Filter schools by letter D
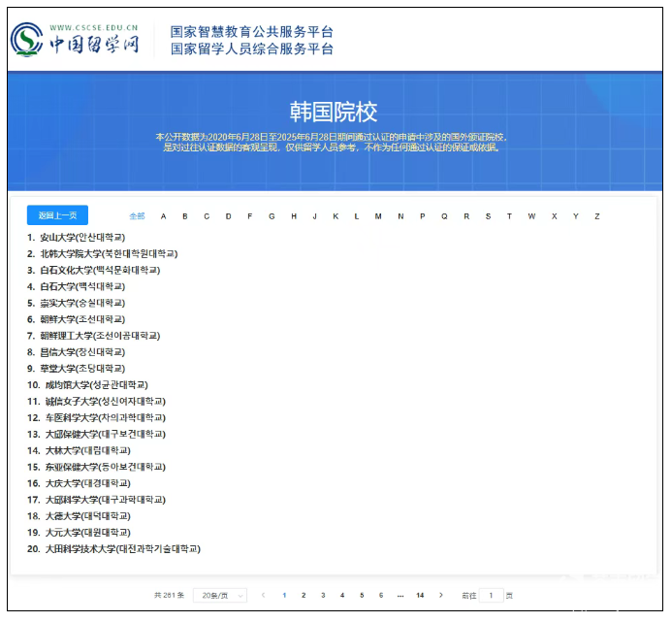Viewport: 672px width, 622px height. click(228, 216)
